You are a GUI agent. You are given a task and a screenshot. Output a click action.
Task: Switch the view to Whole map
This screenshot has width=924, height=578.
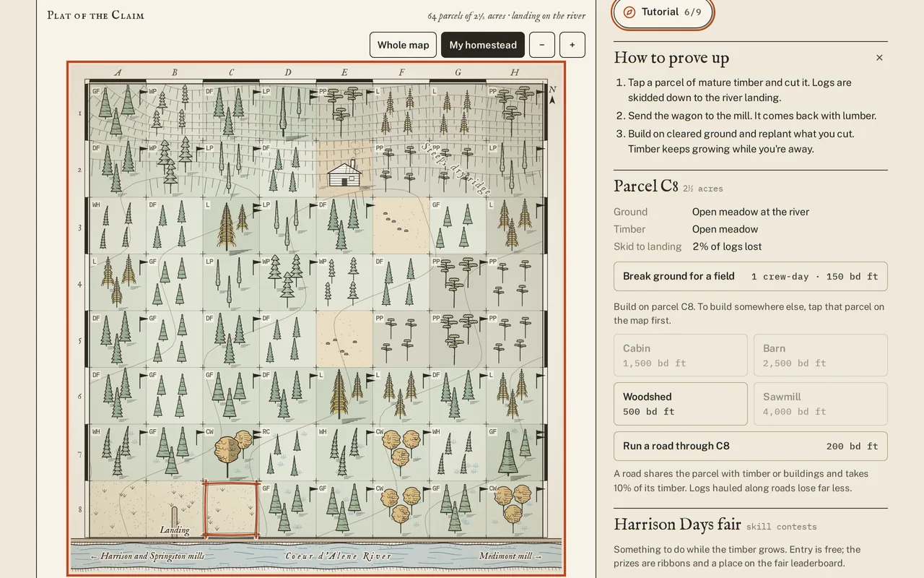[x=404, y=45]
